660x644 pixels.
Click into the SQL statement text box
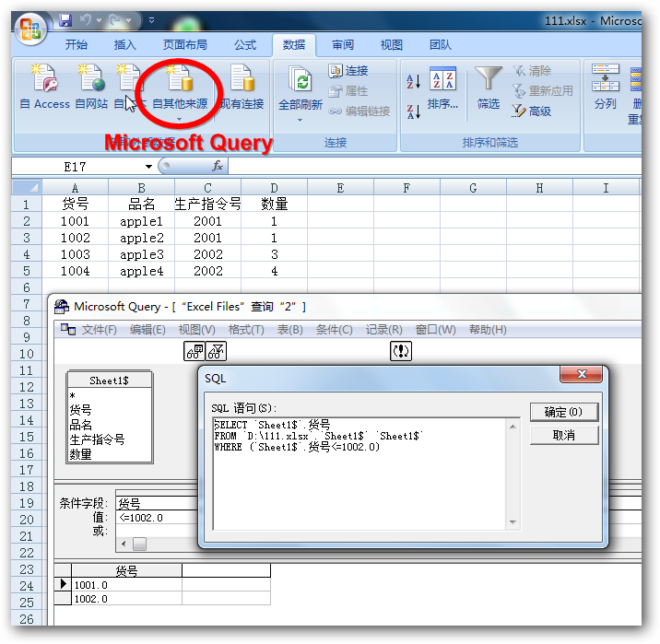361,474
